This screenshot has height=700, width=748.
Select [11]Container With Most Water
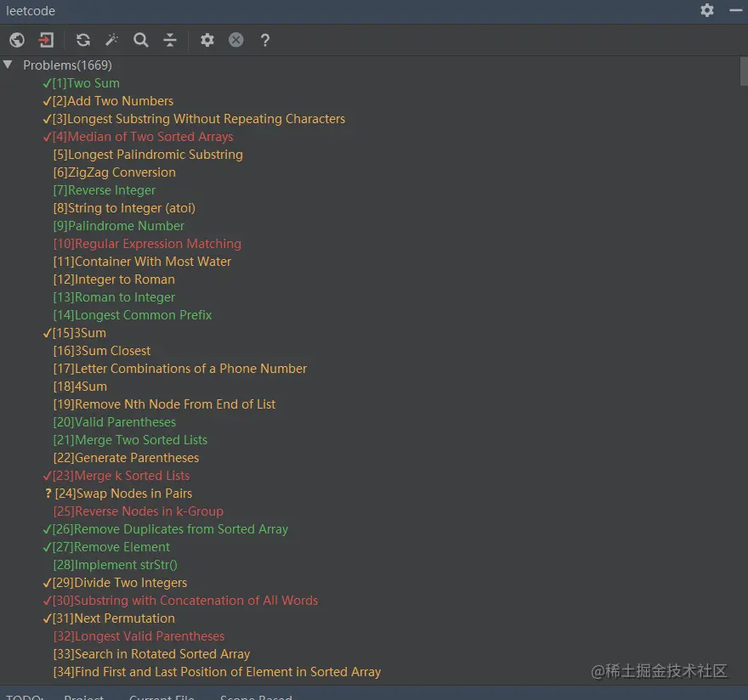[142, 262]
